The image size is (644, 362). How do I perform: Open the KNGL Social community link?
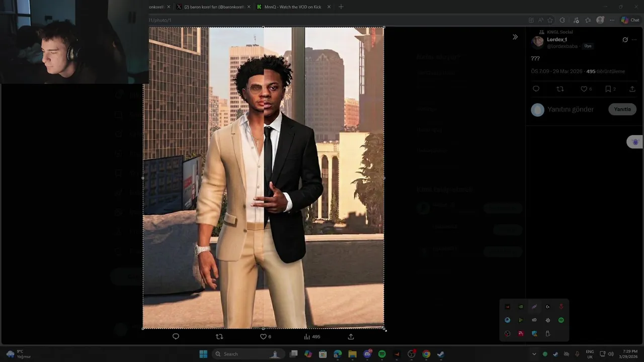[x=559, y=32]
